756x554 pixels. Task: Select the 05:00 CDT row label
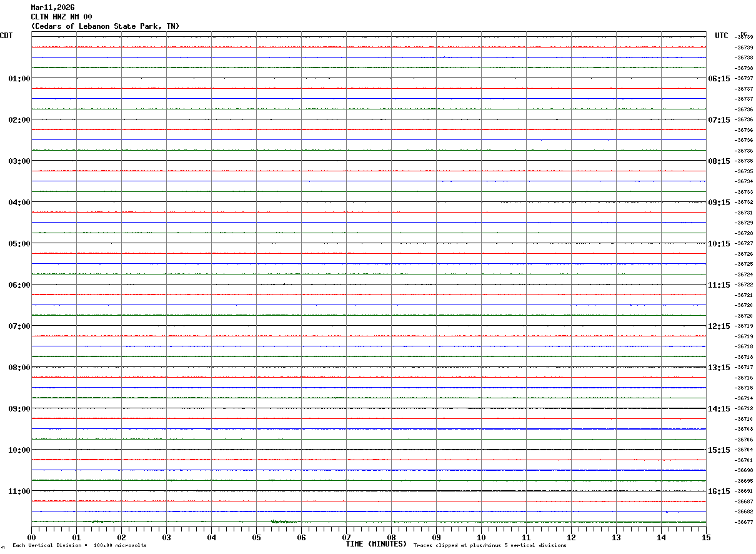[19, 244]
